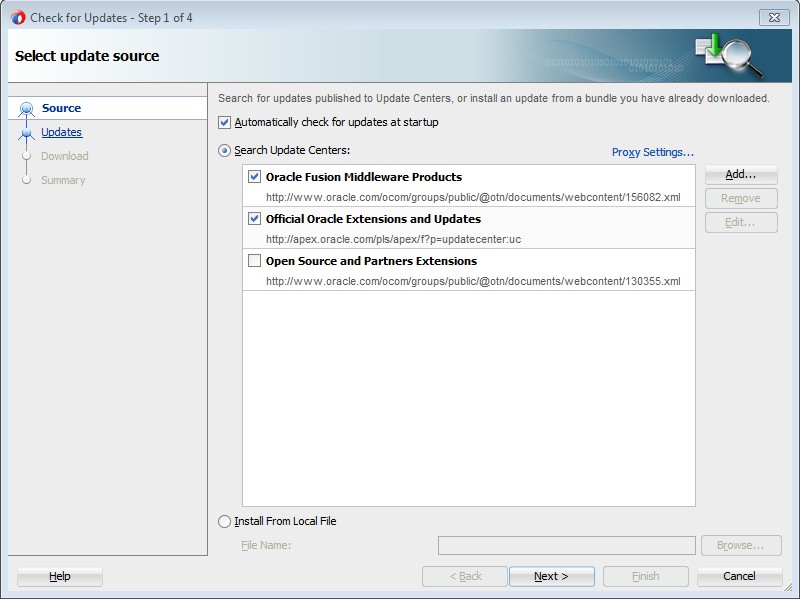The width and height of the screenshot is (800, 599).
Task: Select the Install From Local File option
Action: 224,521
